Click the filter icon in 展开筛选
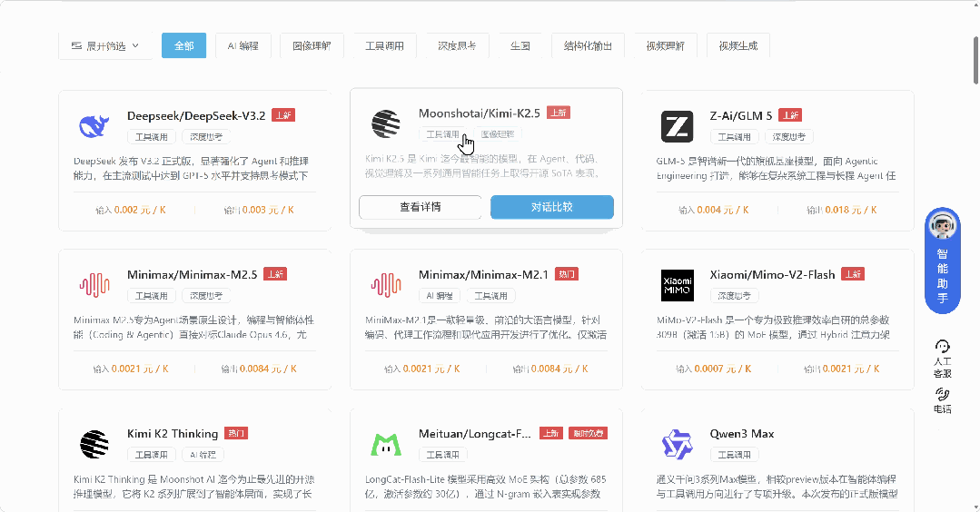 tap(76, 45)
